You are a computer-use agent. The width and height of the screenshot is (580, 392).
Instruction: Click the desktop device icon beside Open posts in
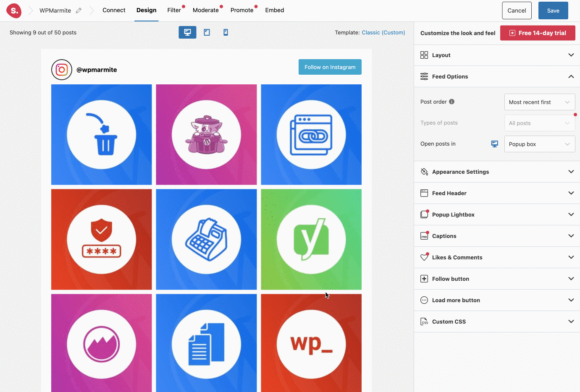pos(495,144)
